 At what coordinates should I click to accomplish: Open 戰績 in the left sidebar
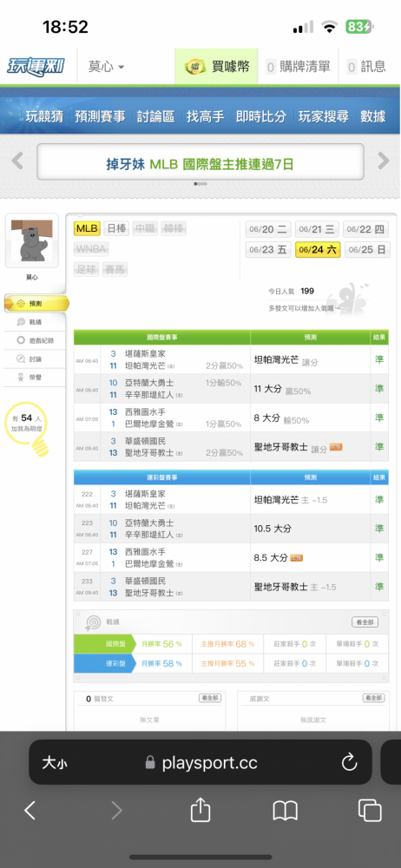tap(36, 322)
